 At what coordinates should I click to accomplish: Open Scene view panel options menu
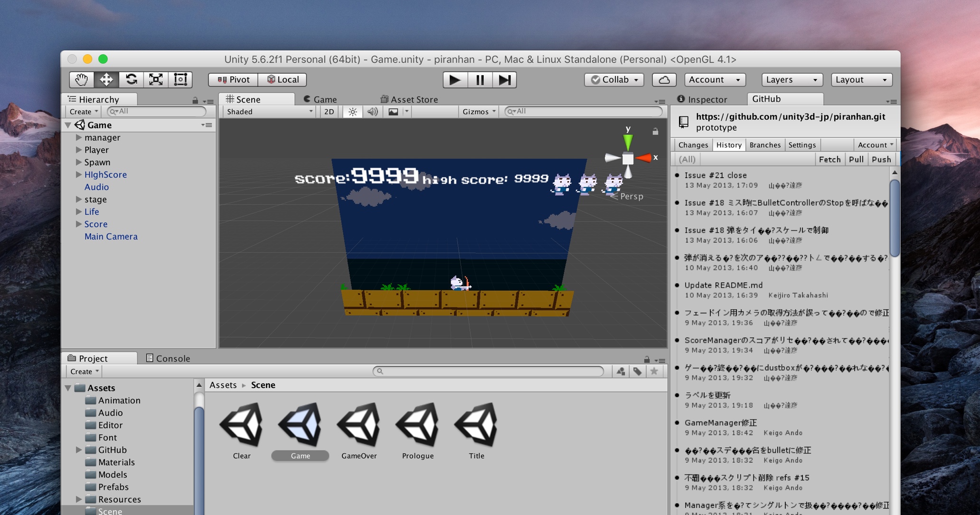pos(660,101)
